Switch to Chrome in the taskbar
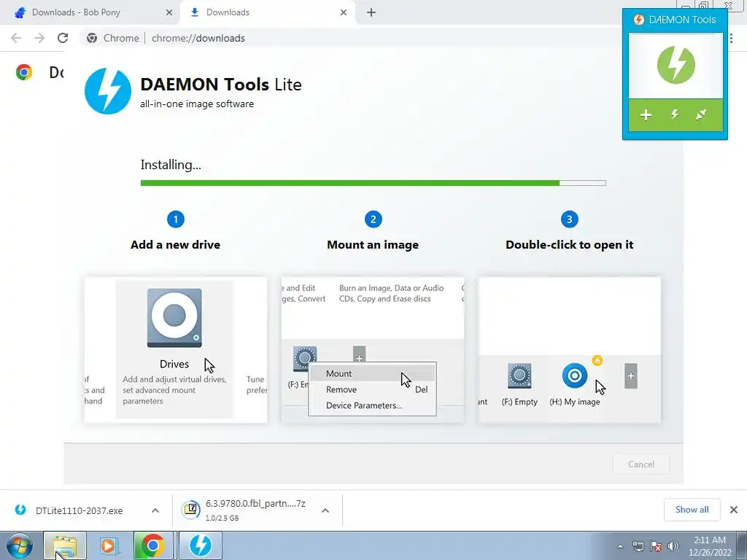This screenshot has height=560, width=747. click(x=152, y=545)
